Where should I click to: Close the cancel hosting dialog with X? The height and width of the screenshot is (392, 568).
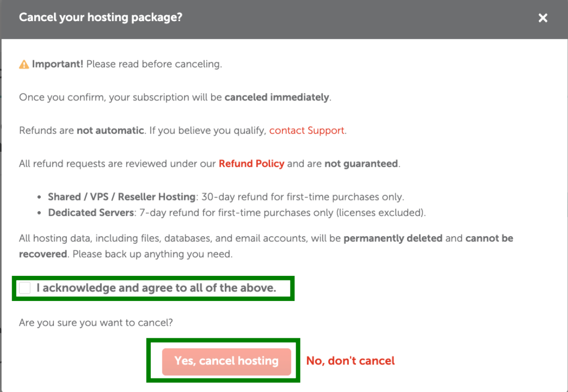coord(543,18)
